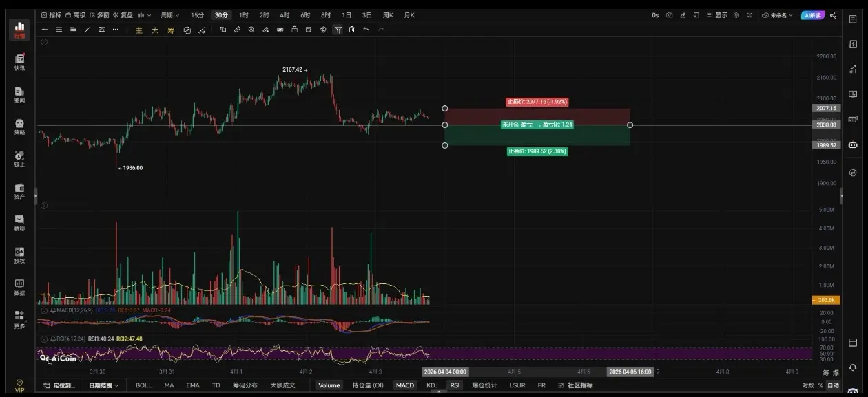Toggle the BOLL overlay indicator
This screenshot has height=397, width=868.
point(143,385)
